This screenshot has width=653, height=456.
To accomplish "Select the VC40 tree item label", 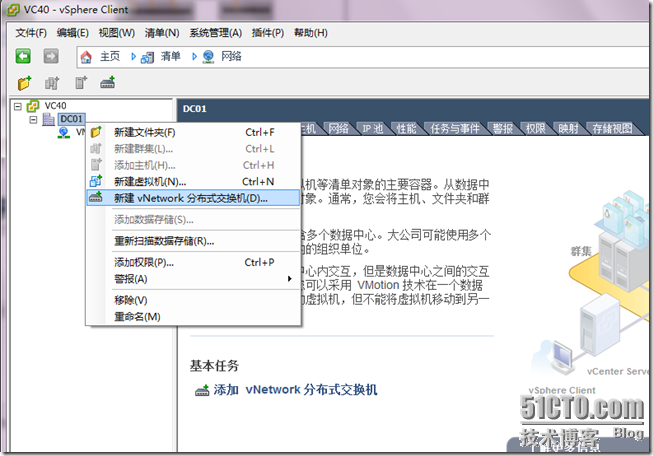I will pos(55,106).
